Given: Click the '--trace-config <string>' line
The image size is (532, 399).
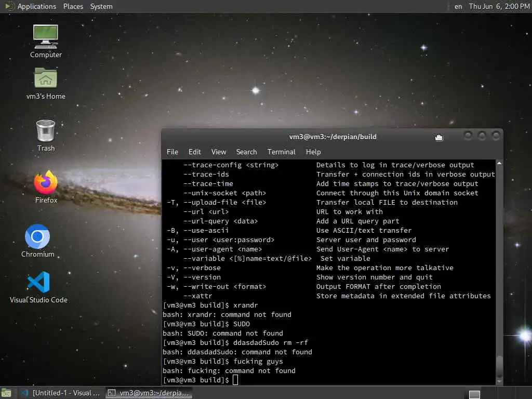Looking at the screenshot, I should [231, 165].
